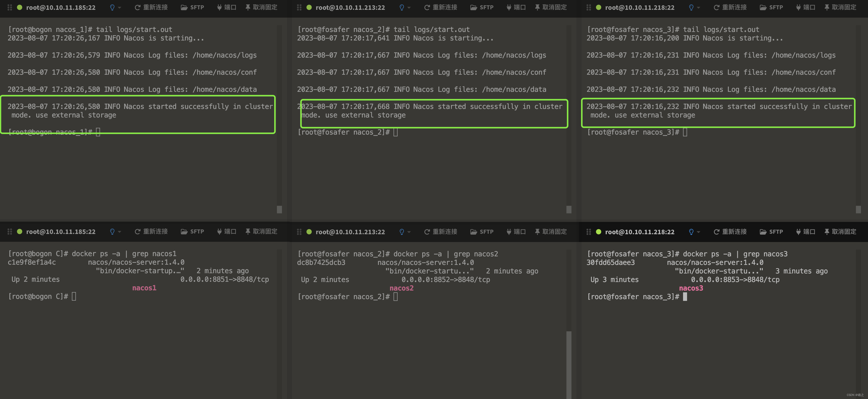This screenshot has width=868, height=399.
Task: Toggle 取消固定 pin in 10.10.11.218 docker ps pane
Action: point(840,232)
